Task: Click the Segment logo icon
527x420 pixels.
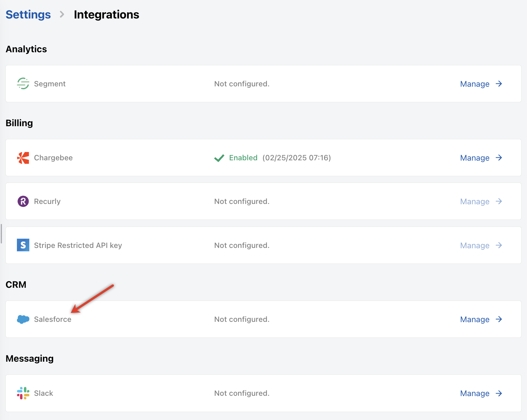Action: [23, 83]
